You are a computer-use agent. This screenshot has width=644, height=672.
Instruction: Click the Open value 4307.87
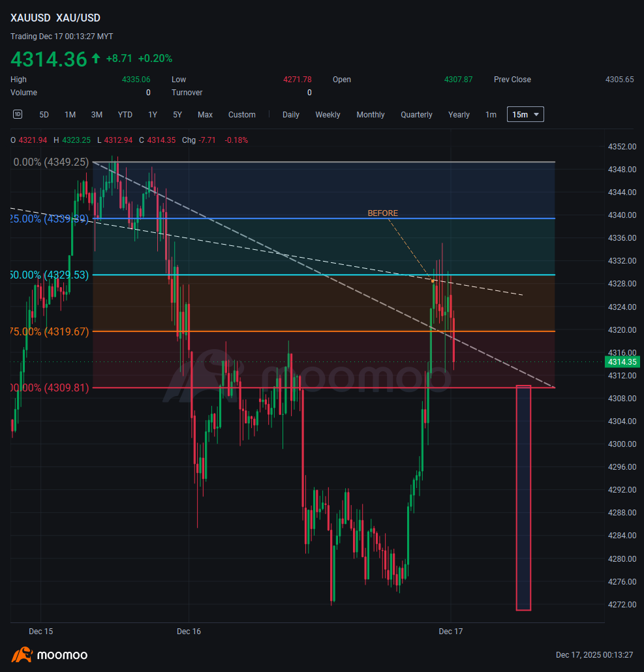(459, 80)
